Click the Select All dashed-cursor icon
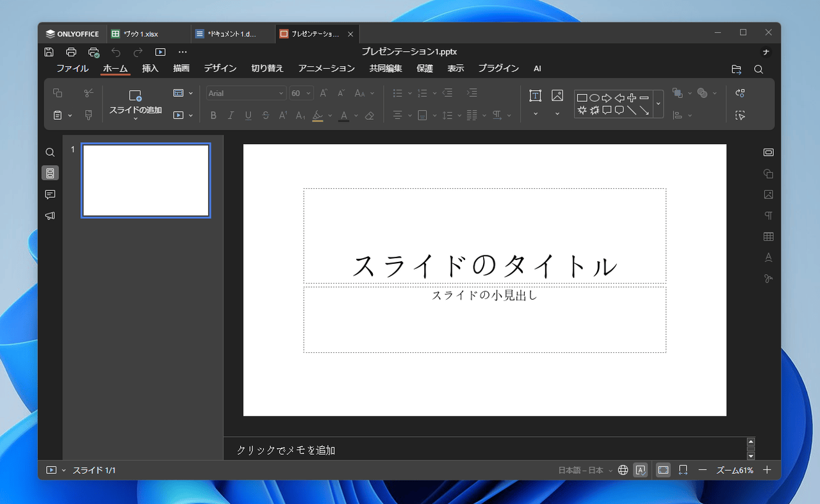This screenshot has width=820, height=504. point(741,115)
